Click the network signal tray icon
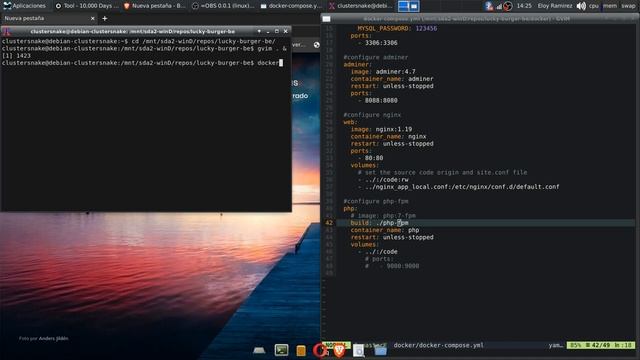Viewport: 640px width, 360px height. 499,6
